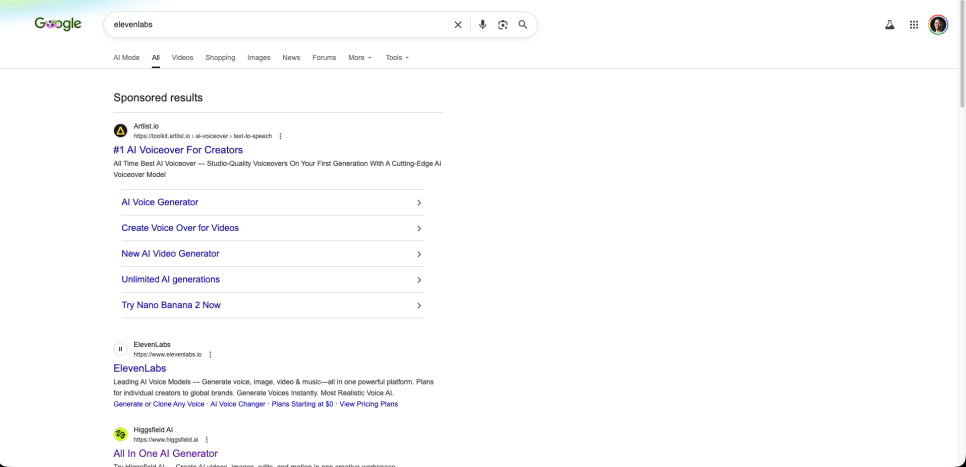Screen dimensions: 966x467
Task: Open the Google apps grid icon
Action: tap(914, 25)
